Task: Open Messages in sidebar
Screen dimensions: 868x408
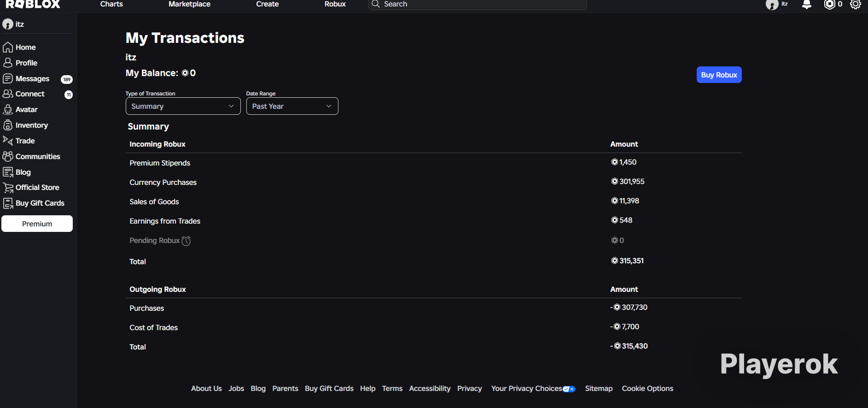Action: 32,78
